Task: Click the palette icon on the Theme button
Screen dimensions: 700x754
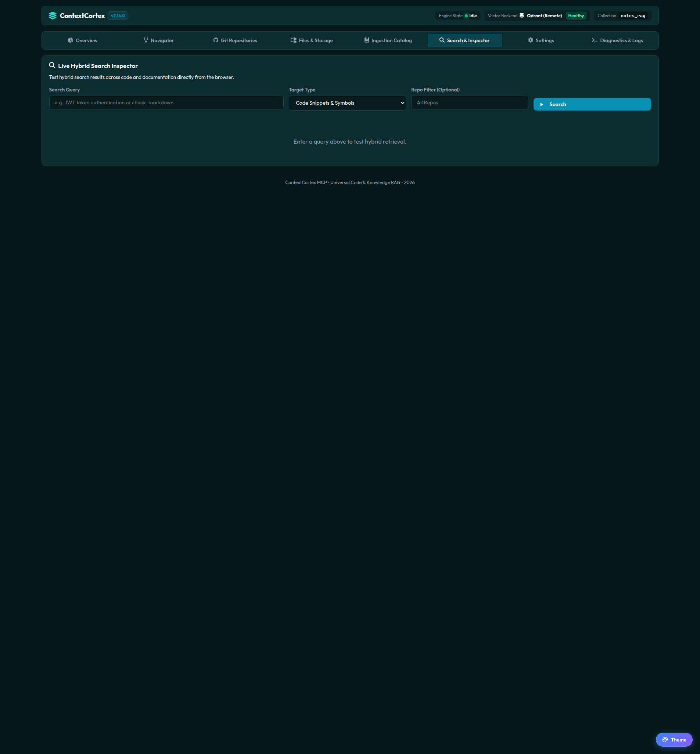Action: coord(665,740)
